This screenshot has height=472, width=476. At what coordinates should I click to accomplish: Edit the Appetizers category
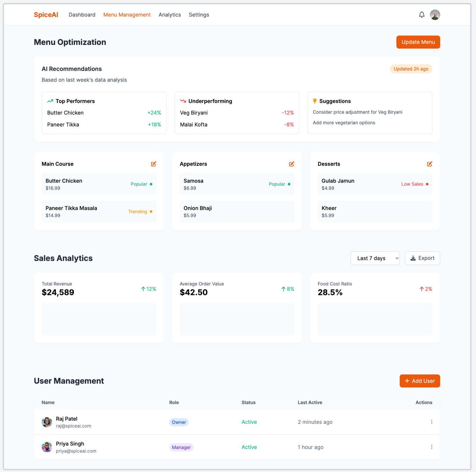click(292, 164)
